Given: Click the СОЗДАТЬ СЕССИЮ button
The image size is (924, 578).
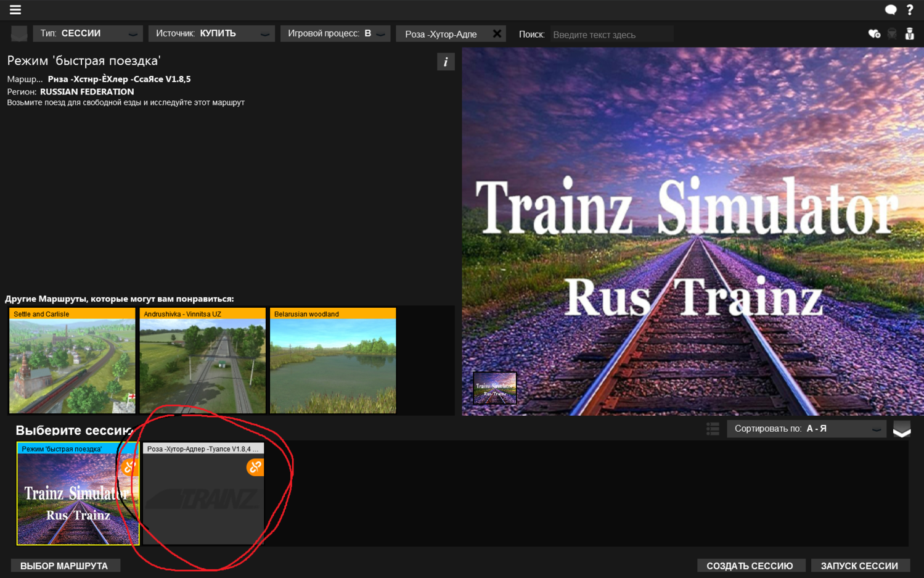Looking at the screenshot, I should click(x=750, y=566).
